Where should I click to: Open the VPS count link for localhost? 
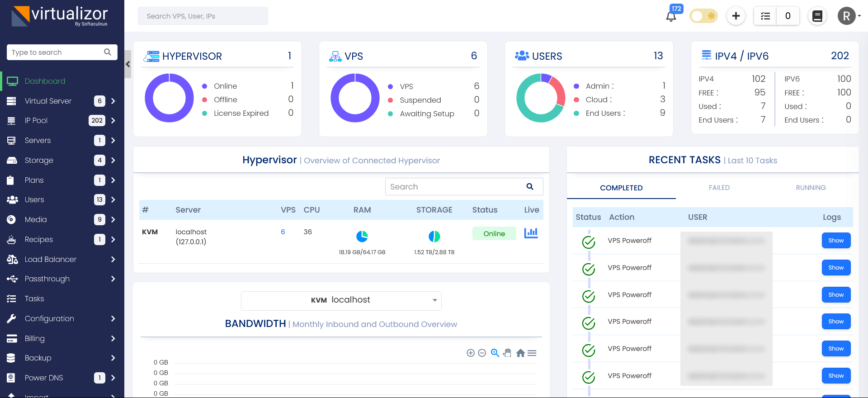pyautogui.click(x=283, y=232)
